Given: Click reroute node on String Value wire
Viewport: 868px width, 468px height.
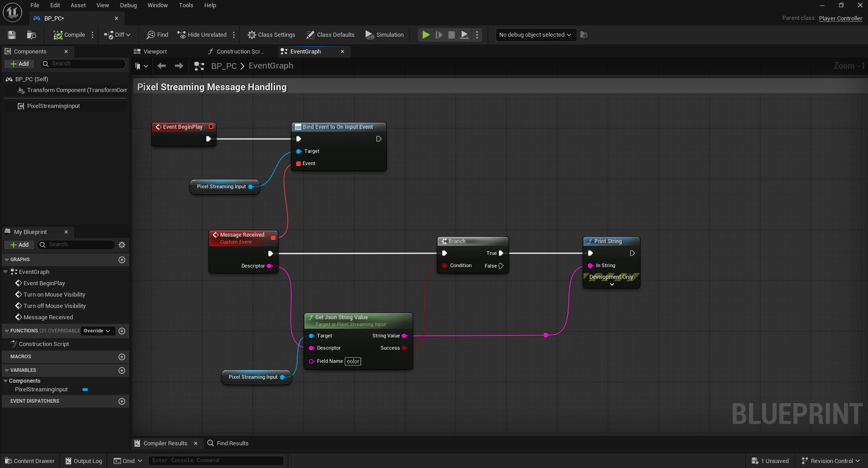Looking at the screenshot, I should tap(546, 335).
